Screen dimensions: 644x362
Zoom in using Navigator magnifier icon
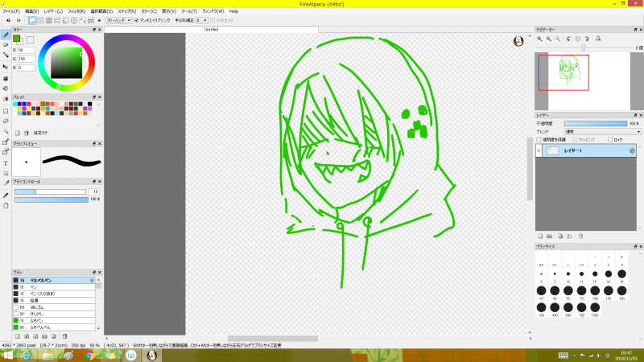(x=539, y=39)
